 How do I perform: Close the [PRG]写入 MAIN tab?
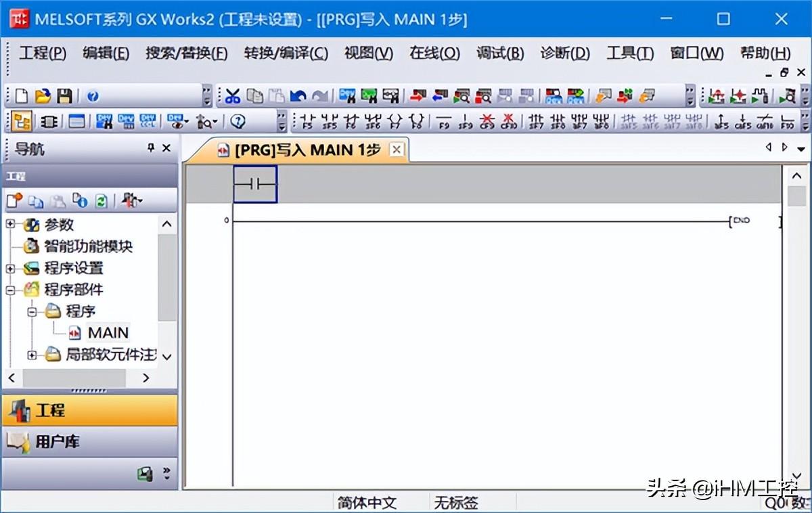[397, 150]
